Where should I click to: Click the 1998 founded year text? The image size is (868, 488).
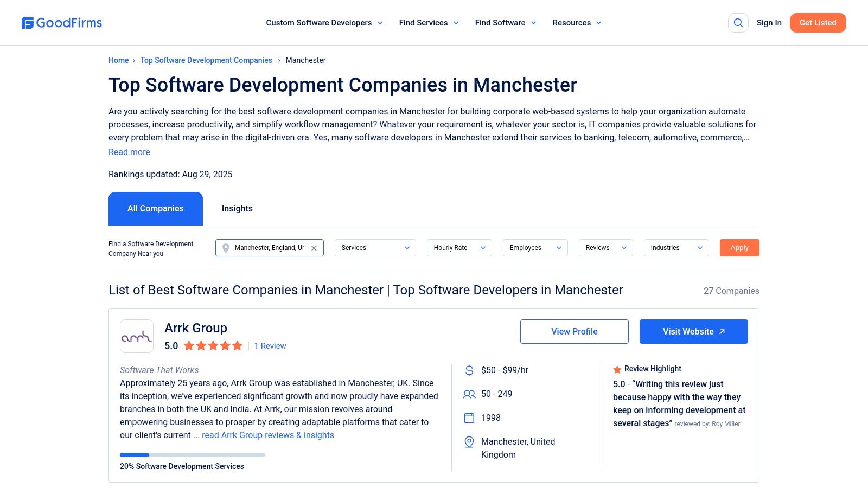click(x=491, y=418)
